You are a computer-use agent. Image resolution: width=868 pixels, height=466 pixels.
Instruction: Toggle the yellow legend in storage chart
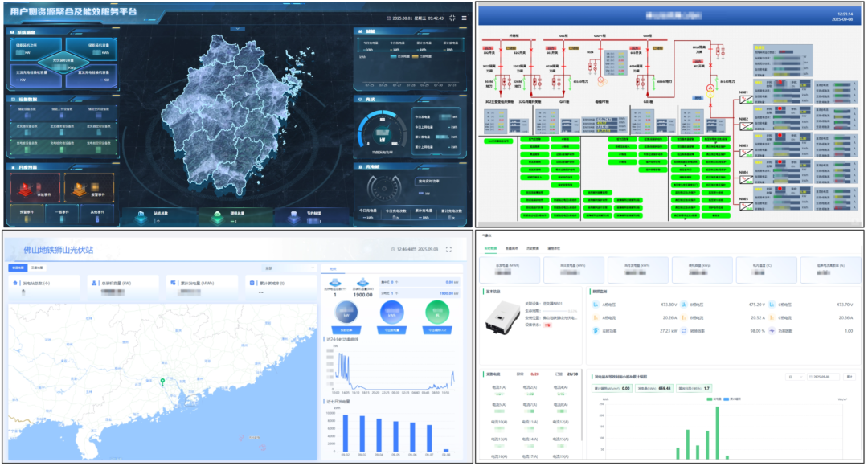[422, 56]
